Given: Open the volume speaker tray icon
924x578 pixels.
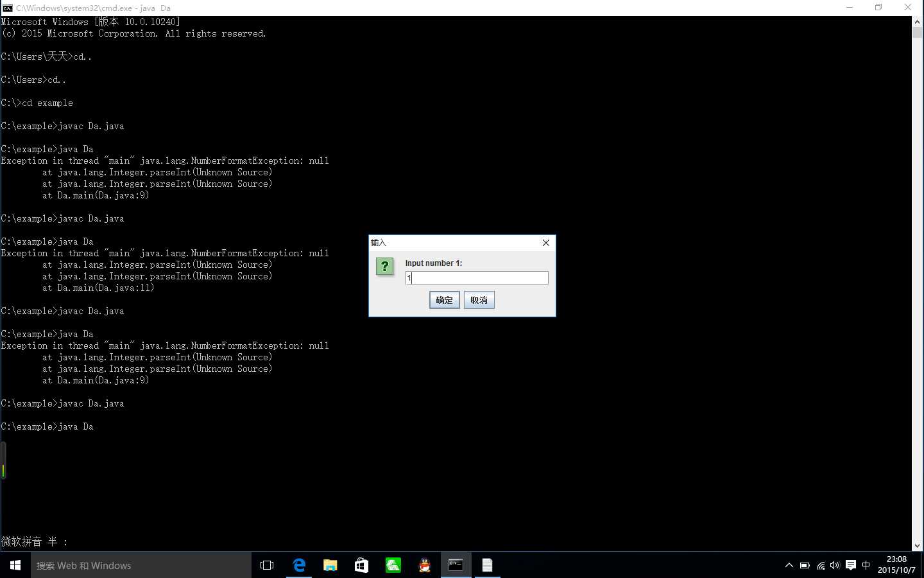Looking at the screenshot, I should 835,565.
